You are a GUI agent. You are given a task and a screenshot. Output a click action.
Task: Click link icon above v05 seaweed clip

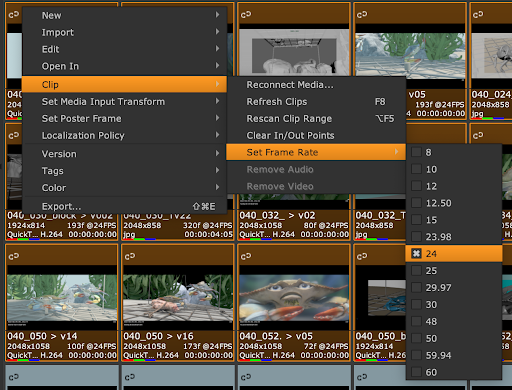pyautogui.click(x=362, y=14)
